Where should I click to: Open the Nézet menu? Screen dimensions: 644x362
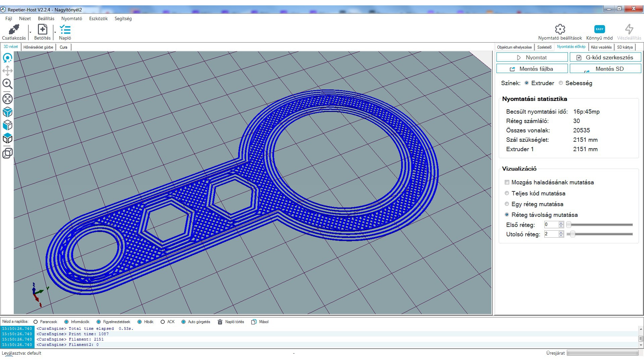pos(25,19)
